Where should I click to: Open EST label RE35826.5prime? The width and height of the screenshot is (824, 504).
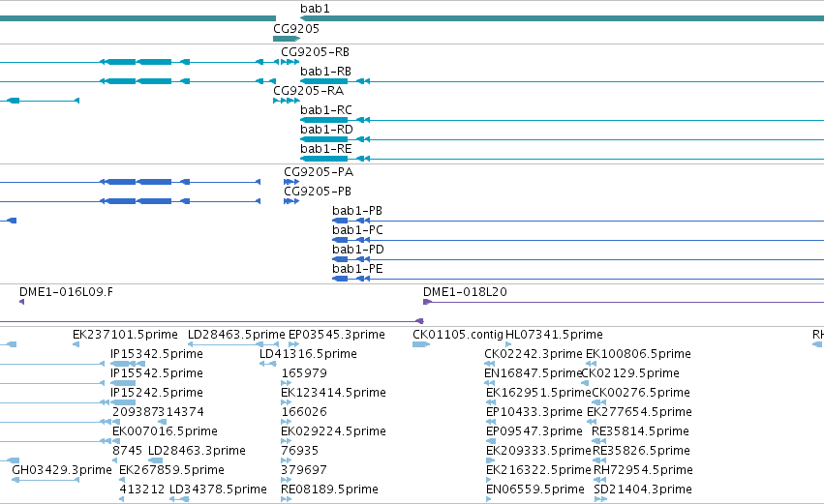641,452
